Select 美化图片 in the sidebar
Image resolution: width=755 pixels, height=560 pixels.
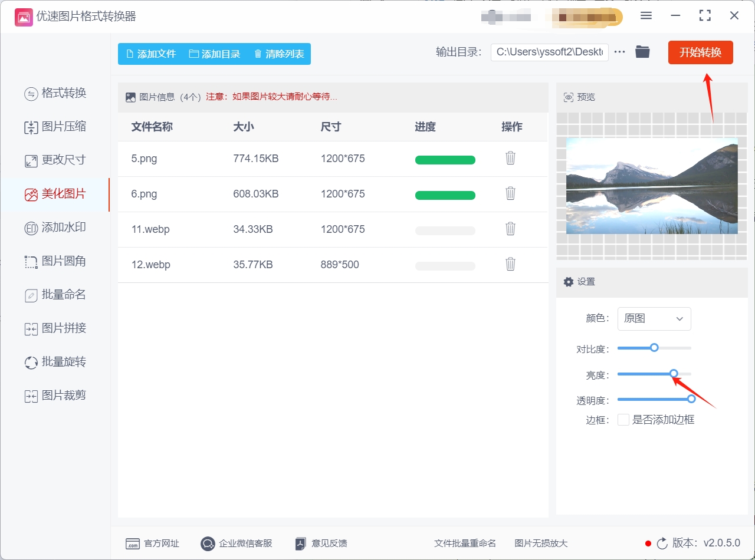point(55,194)
